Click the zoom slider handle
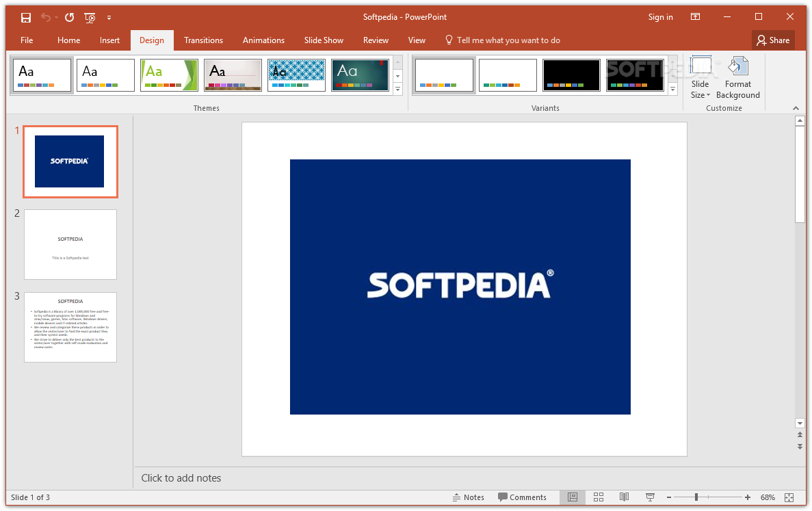 click(696, 497)
